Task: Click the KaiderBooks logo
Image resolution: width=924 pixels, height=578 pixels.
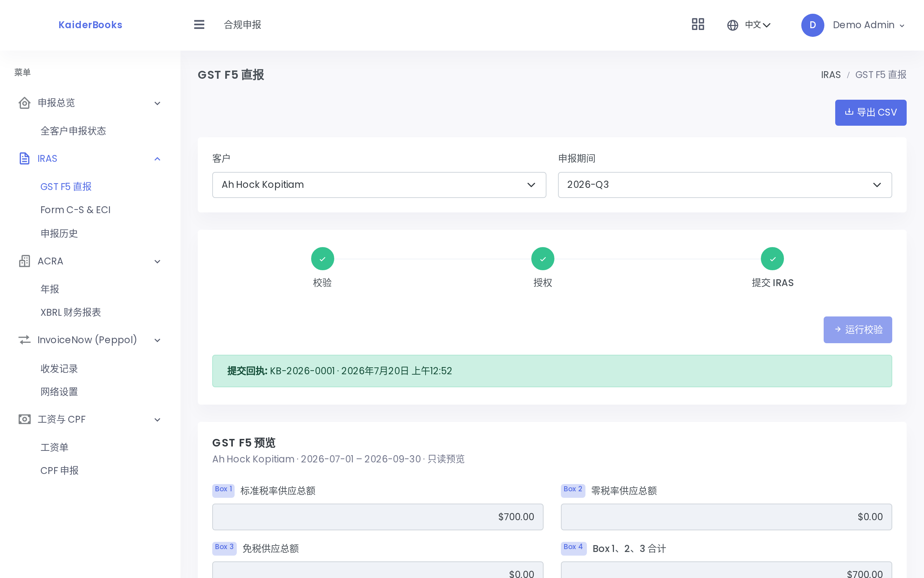Action: (91, 25)
